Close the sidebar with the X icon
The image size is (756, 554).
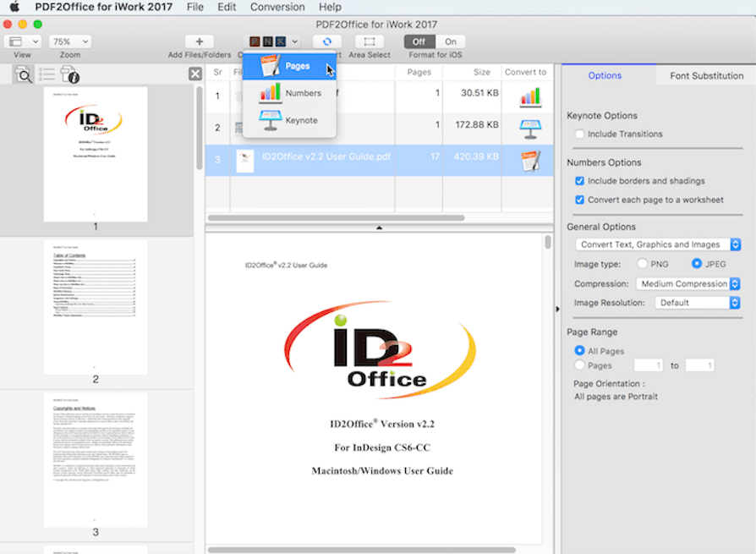[x=195, y=74]
